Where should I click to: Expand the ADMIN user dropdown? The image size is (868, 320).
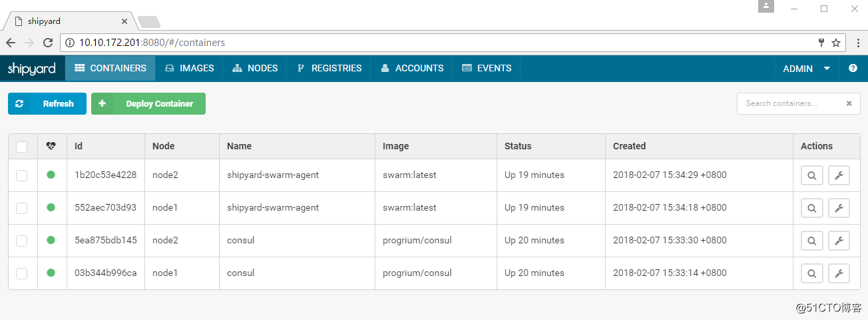coord(806,68)
